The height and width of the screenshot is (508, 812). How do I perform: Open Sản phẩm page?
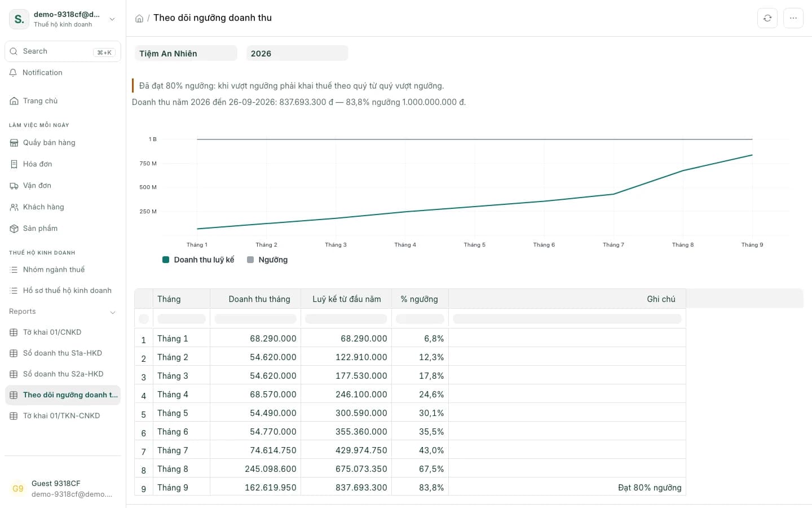click(63, 229)
